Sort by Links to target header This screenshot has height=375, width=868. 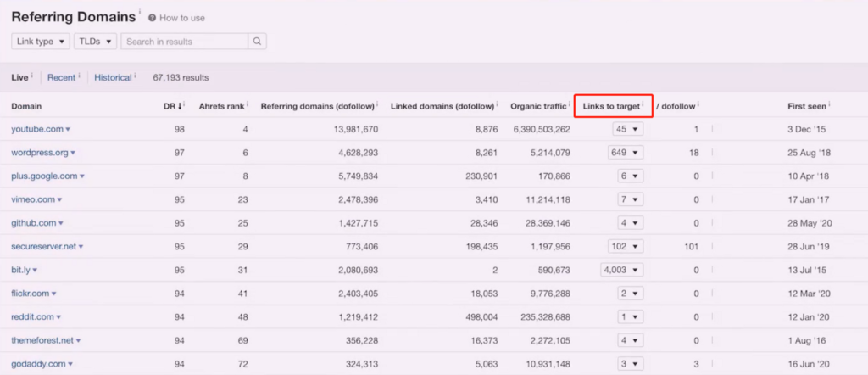(611, 106)
